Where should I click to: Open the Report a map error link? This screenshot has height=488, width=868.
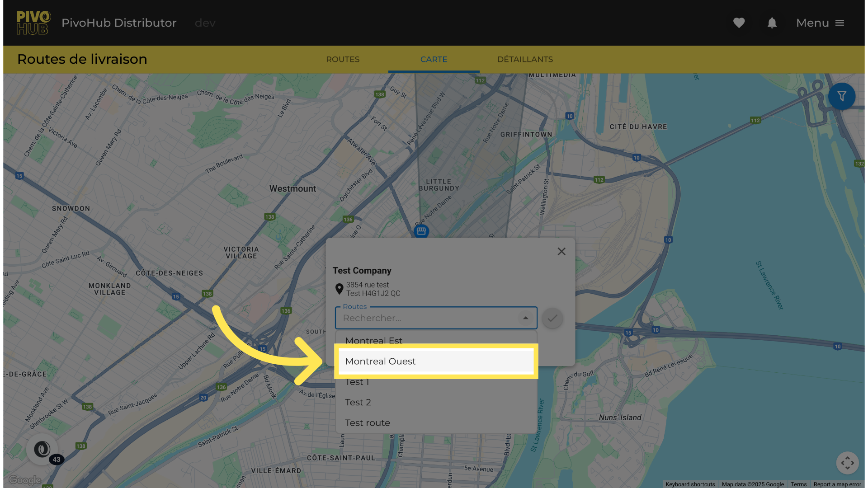pos(837,484)
